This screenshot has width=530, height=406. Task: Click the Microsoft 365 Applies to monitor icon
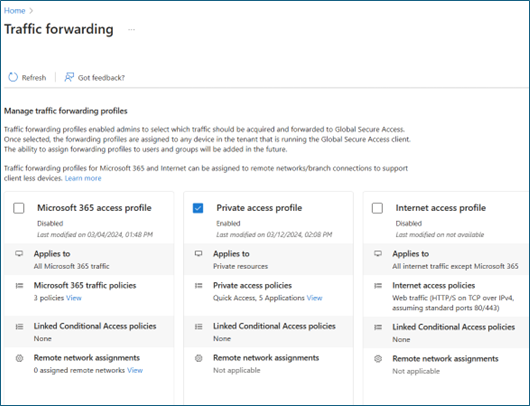[19, 254]
